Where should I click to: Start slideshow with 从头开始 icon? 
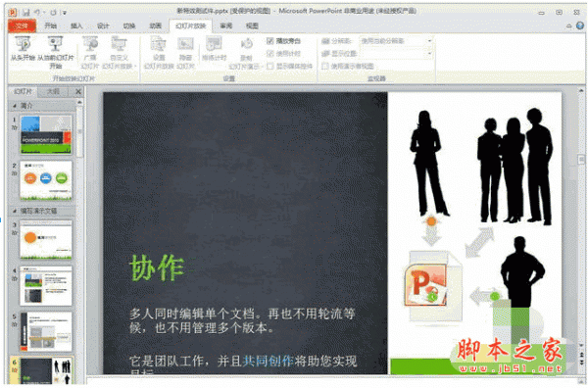coord(23,44)
